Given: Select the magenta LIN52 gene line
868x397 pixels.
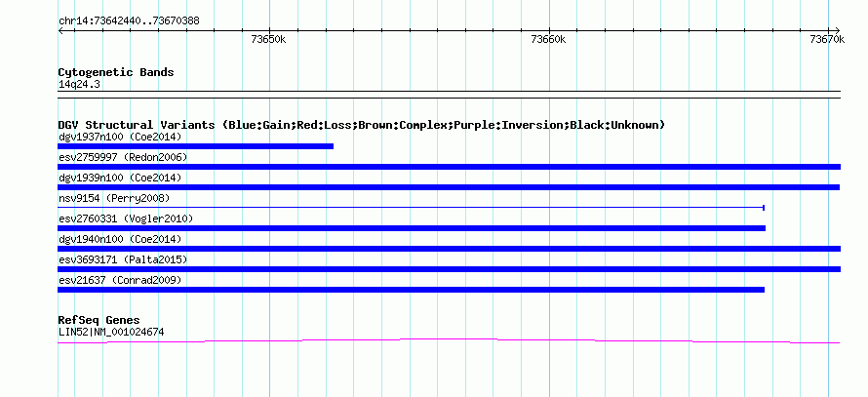Looking at the screenshot, I should [449, 340].
